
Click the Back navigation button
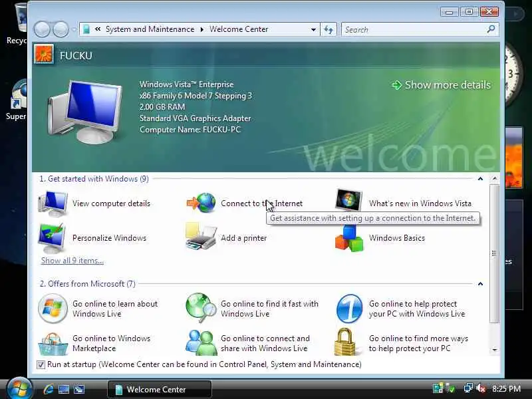click(x=42, y=29)
